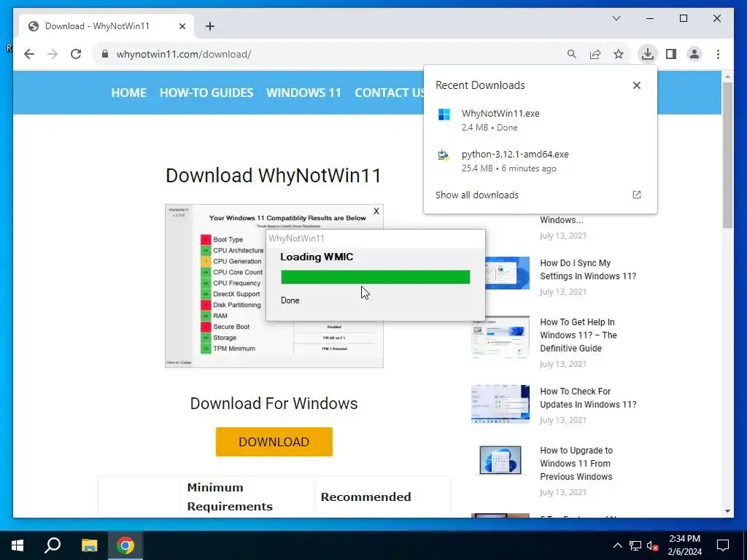Click the scrollbar down arrow
Viewport: 747px width, 560px height.
tap(727, 511)
